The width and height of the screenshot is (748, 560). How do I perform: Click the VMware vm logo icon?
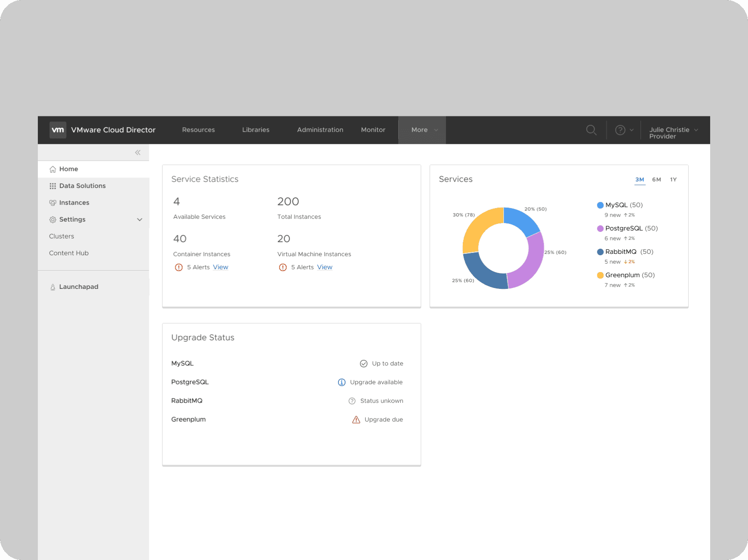pos(58,130)
